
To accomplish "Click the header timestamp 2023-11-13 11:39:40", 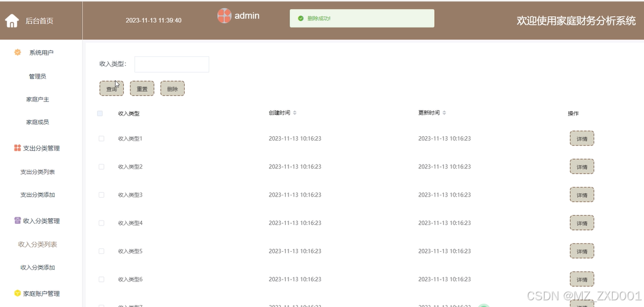I will click(x=153, y=20).
